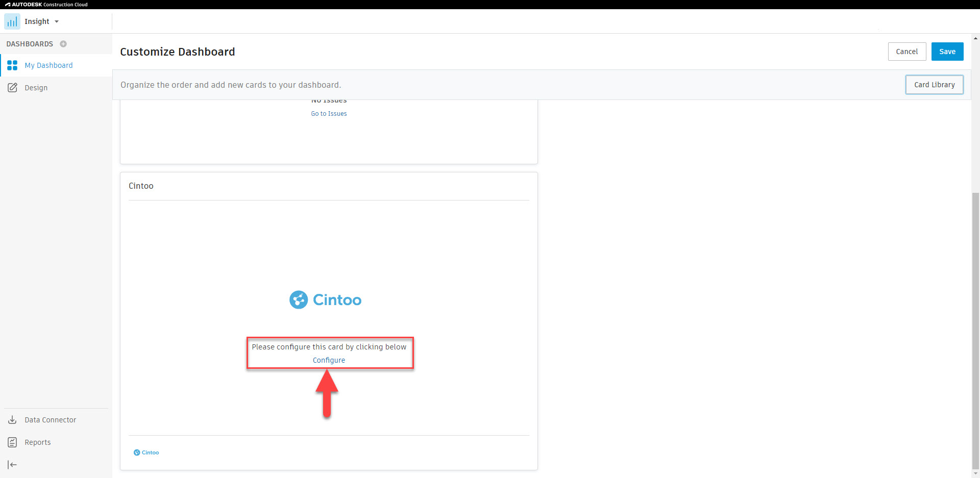Image resolution: width=980 pixels, height=478 pixels.
Task: Click the 'Customize Dashboard' heading
Action: coord(178,52)
